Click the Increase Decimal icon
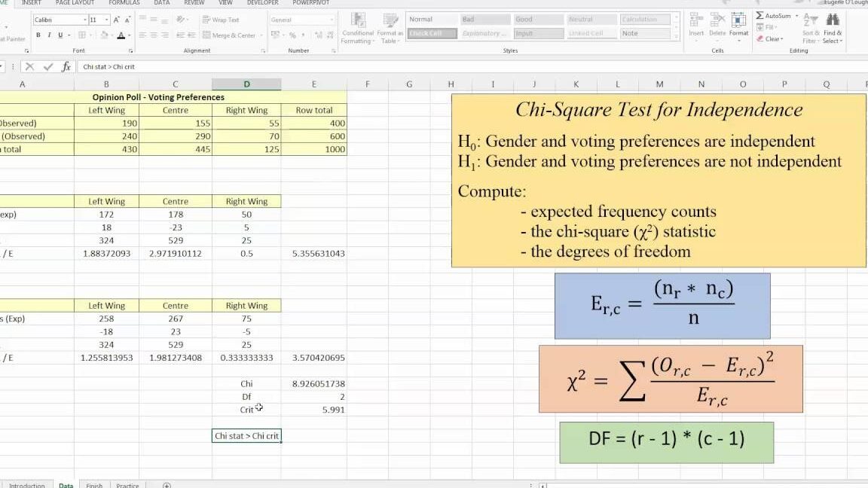The image size is (868, 488). pos(317,35)
